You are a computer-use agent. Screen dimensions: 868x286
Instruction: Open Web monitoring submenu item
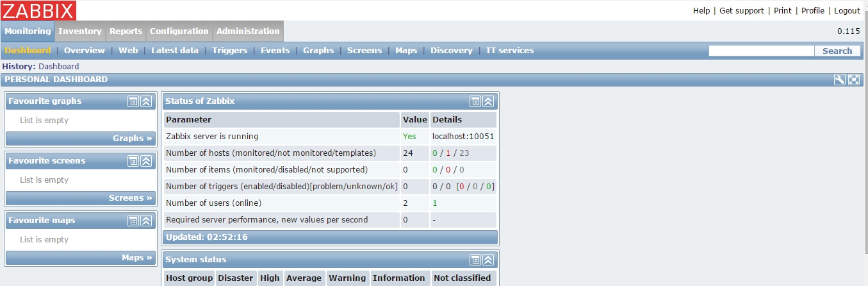coord(128,50)
